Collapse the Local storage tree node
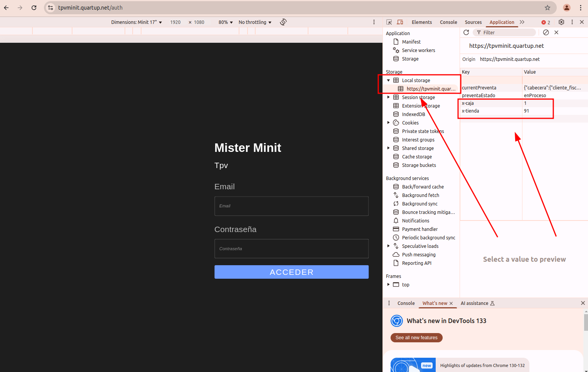 [388, 81]
